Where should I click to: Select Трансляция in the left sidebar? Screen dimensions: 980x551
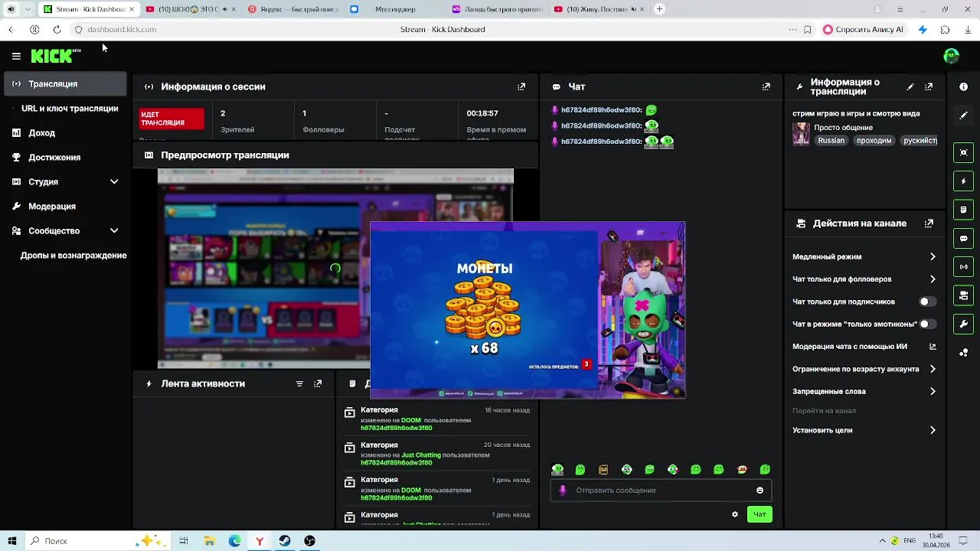coord(65,84)
